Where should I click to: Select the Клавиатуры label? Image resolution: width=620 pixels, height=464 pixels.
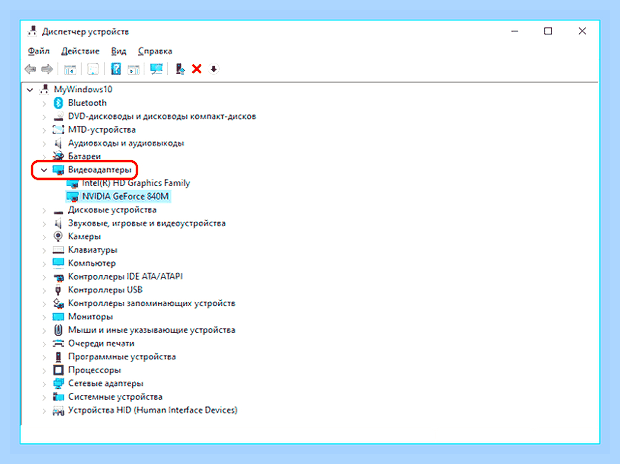pyautogui.click(x=93, y=250)
